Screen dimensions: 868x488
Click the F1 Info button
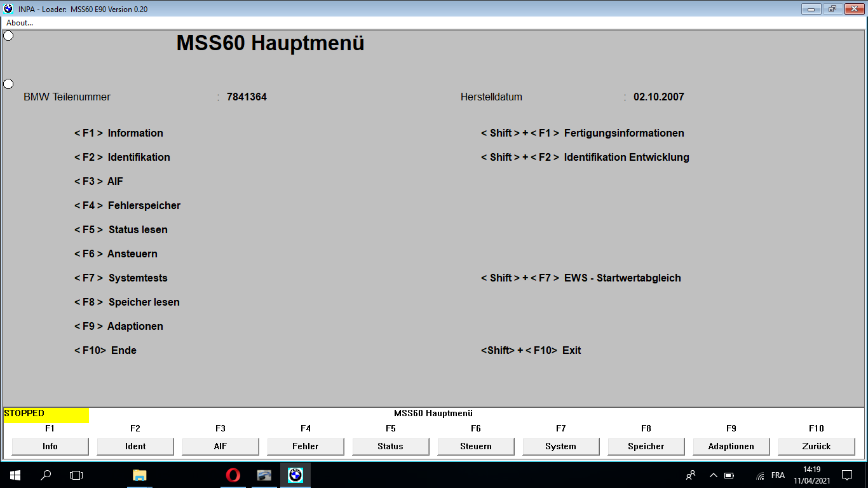tap(50, 446)
